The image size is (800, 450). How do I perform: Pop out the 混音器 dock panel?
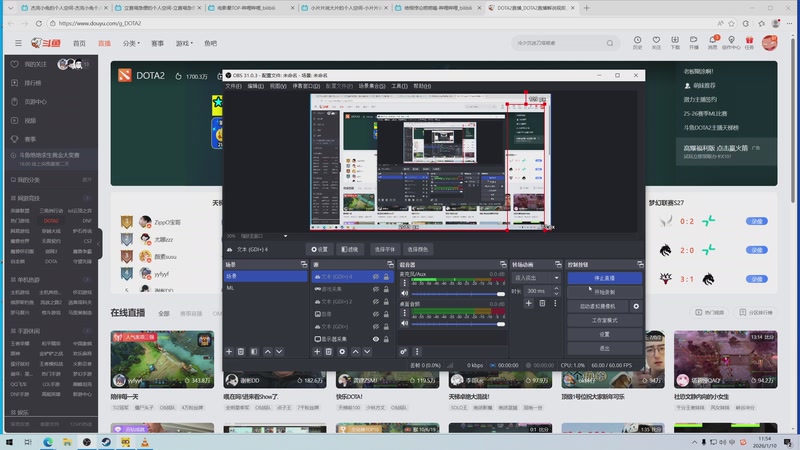point(503,264)
